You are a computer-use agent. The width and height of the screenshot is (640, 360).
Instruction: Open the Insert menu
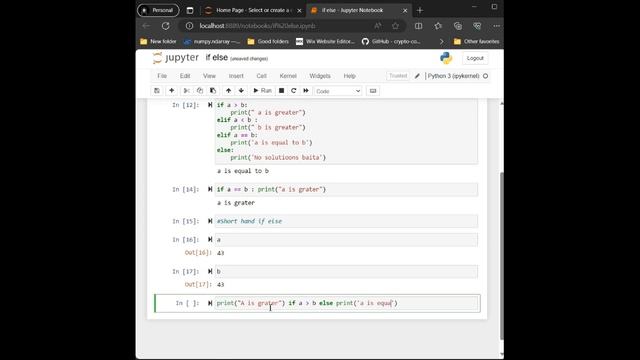tap(236, 76)
